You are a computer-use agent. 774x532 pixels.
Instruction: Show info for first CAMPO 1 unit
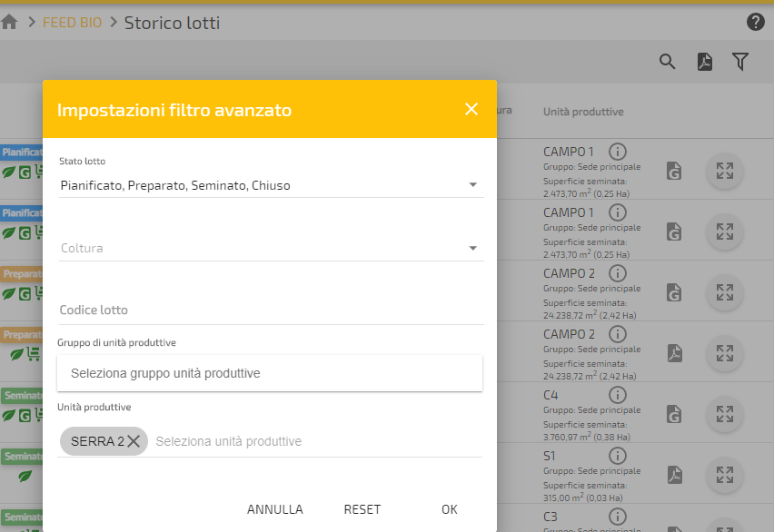[x=617, y=152]
